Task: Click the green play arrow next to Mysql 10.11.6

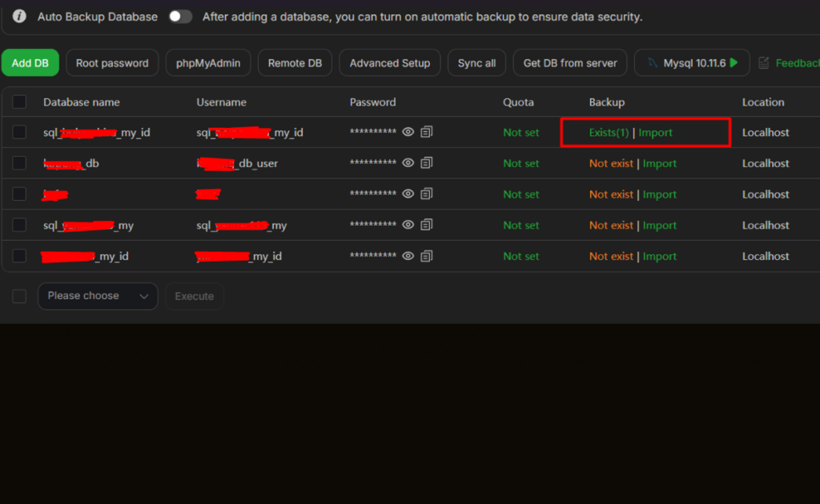Action: [x=734, y=62]
